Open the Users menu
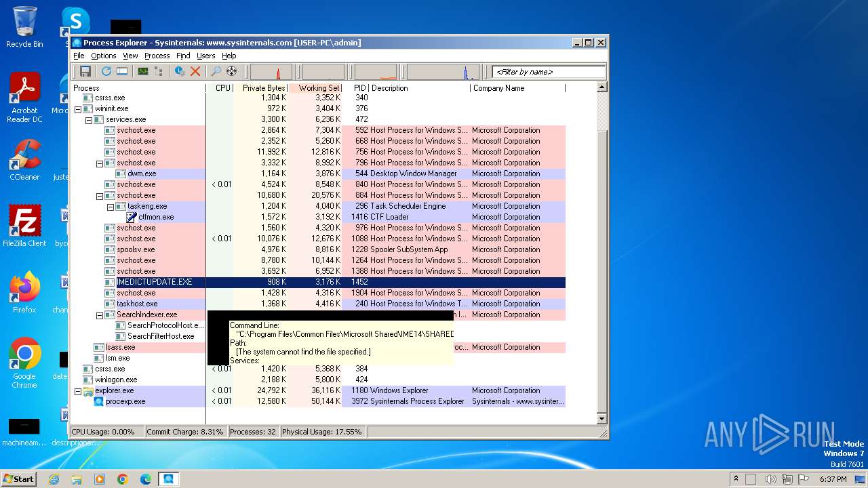 pos(206,56)
